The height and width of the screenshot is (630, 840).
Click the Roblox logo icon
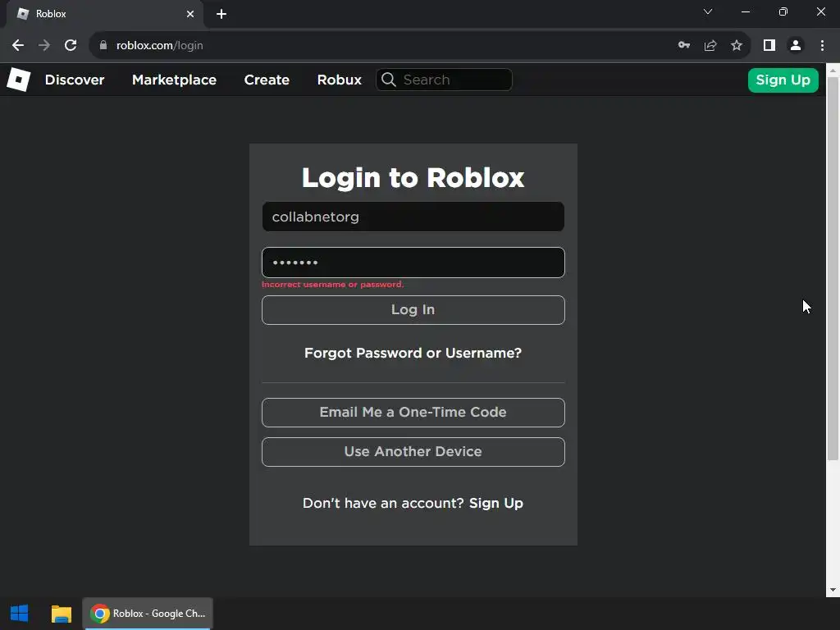point(19,80)
